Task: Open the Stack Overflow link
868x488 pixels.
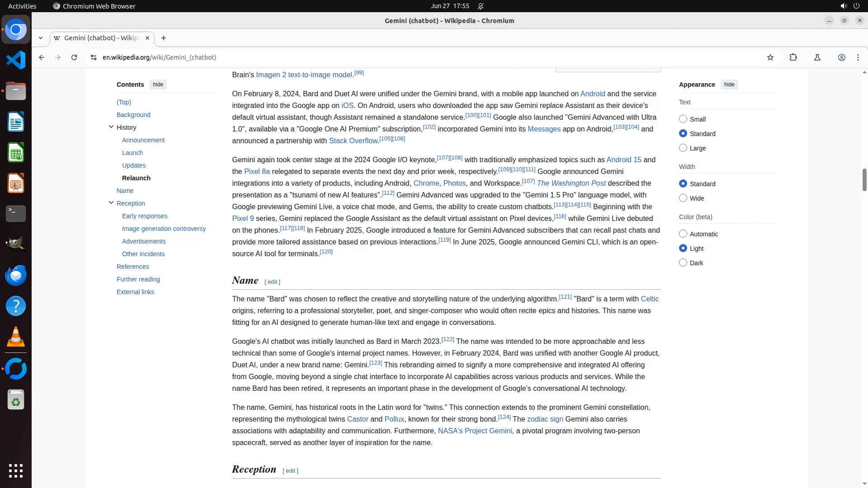Action: 353,141
